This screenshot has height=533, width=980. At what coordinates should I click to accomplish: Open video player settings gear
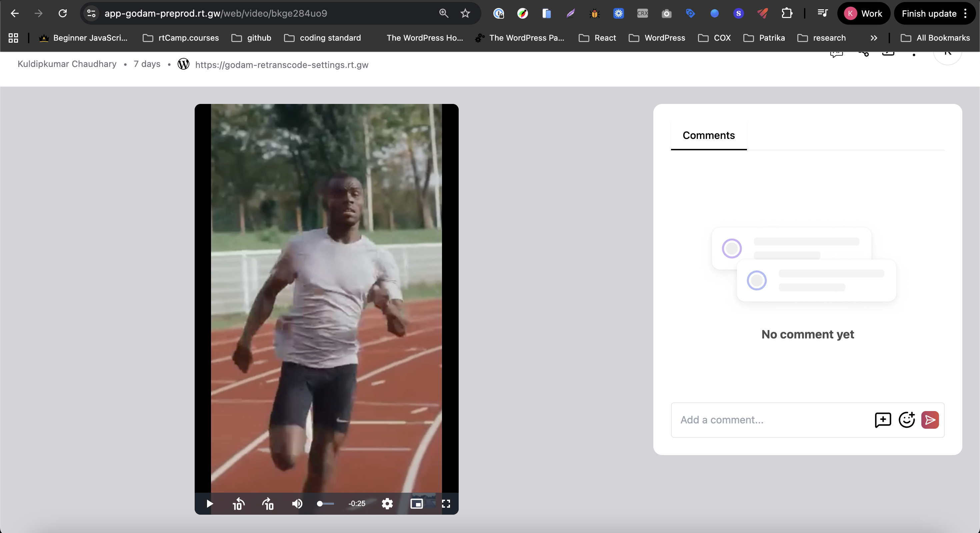[387, 504]
